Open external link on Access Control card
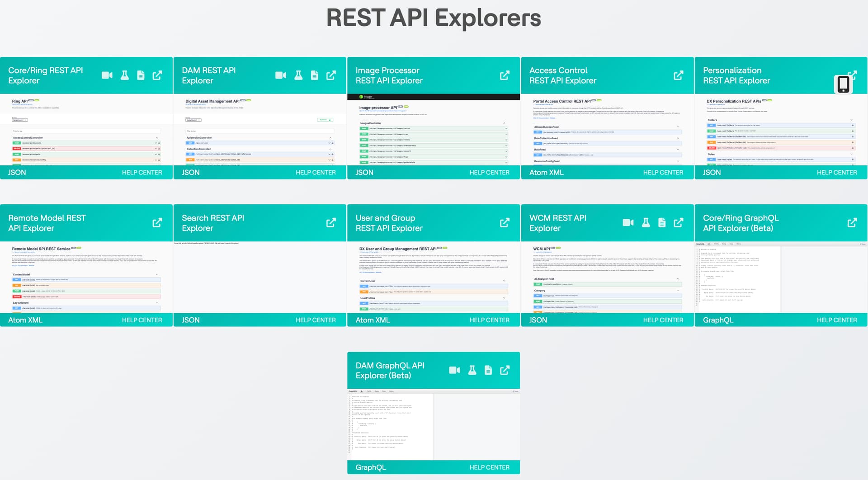The width and height of the screenshot is (868, 480). click(678, 75)
